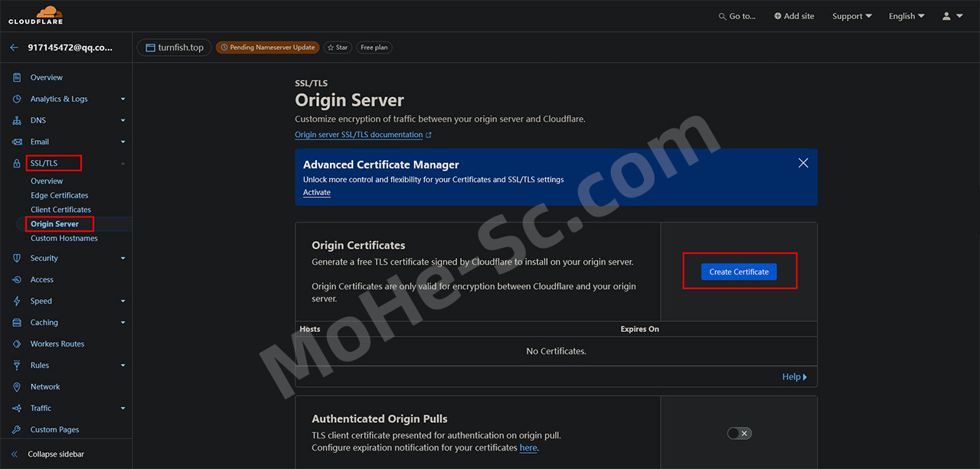Click the Create Certificate button
This screenshot has width=980, height=469.
(x=739, y=272)
